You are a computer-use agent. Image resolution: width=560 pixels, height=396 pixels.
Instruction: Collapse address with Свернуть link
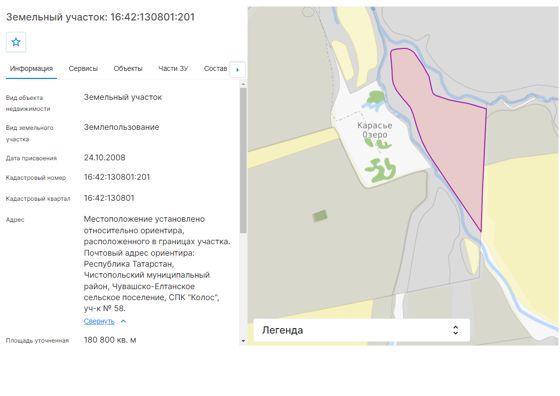[99, 321]
